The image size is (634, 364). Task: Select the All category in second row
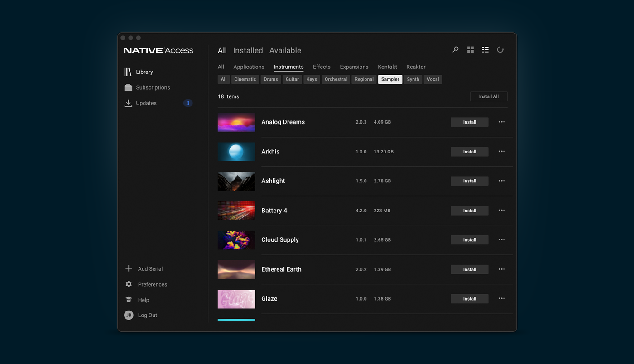pyautogui.click(x=221, y=67)
